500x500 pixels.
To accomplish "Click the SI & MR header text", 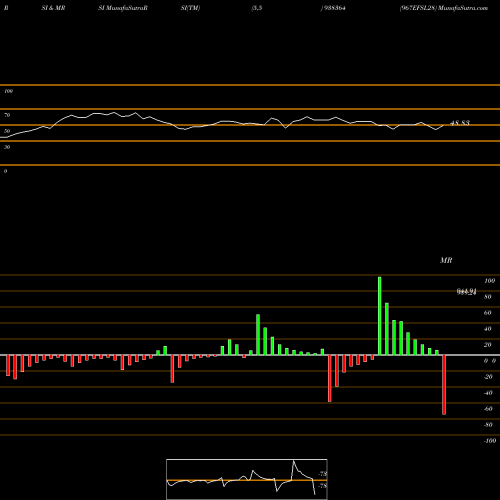I will 53,8.
